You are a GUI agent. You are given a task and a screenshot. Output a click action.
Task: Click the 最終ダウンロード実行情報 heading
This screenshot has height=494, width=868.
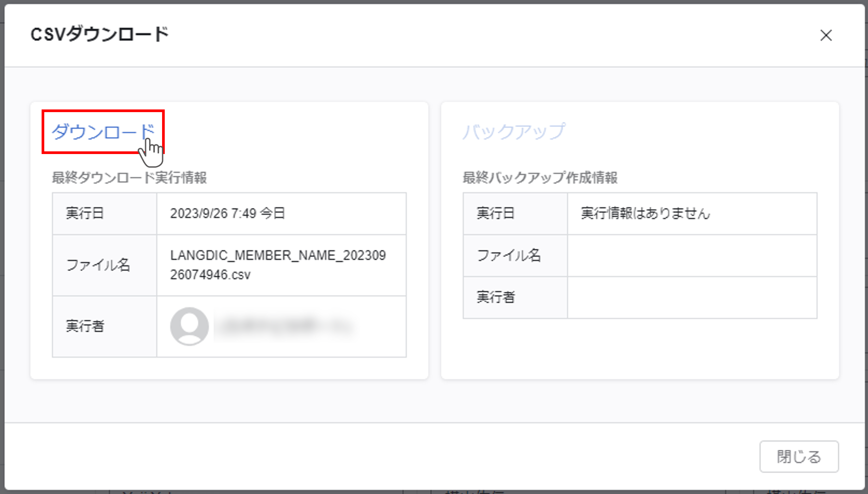pyautogui.click(x=129, y=177)
